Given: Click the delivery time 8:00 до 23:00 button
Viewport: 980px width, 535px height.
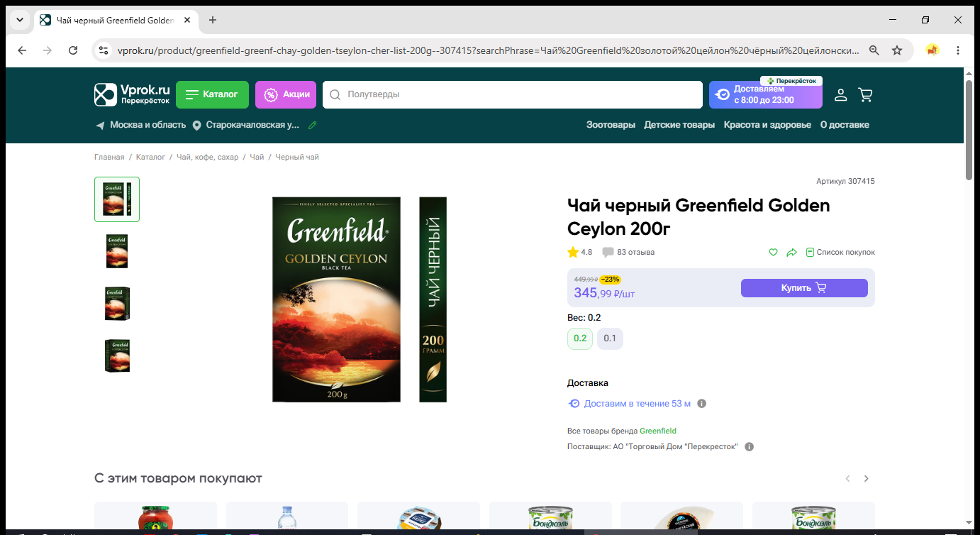Looking at the screenshot, I should pos(766,94).
